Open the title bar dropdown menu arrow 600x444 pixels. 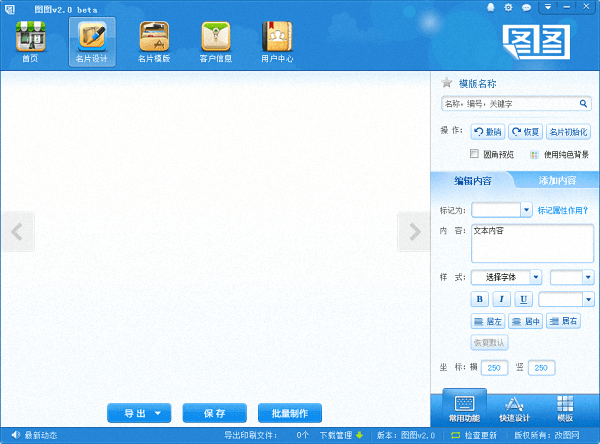click(548, 7)
